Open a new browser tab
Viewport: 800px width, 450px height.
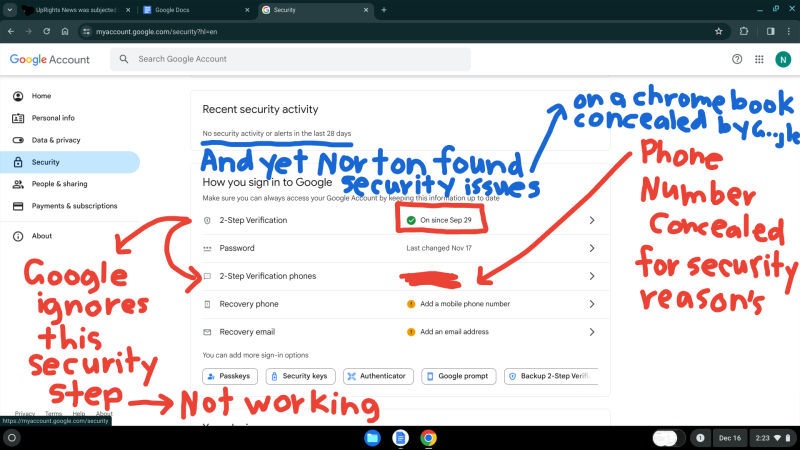tap(384, 10)
